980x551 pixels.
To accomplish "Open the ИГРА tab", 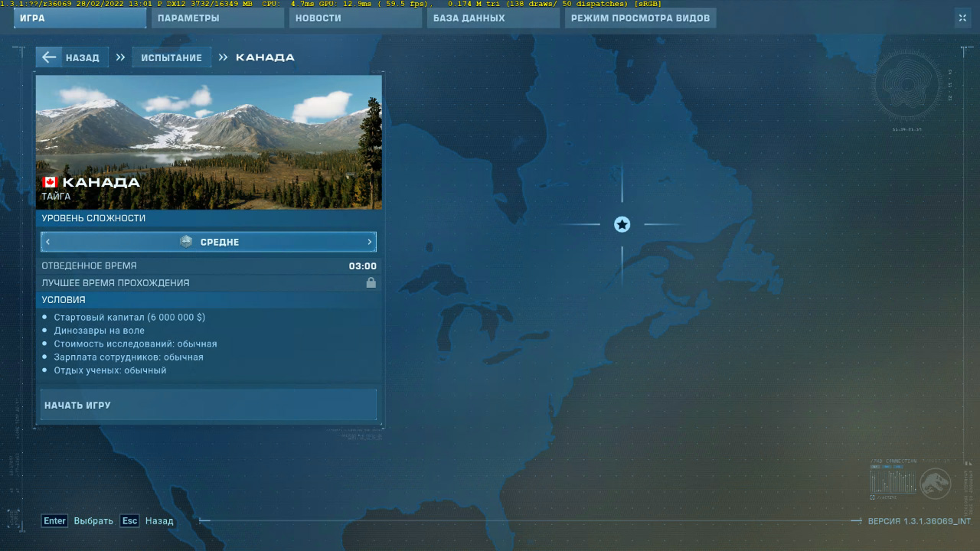I will tap(80, 18).
